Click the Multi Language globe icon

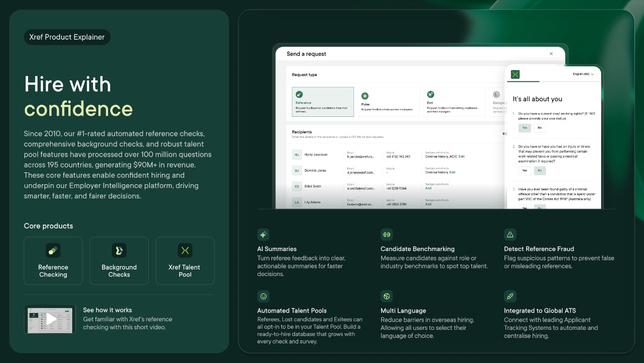click(387, 296)
